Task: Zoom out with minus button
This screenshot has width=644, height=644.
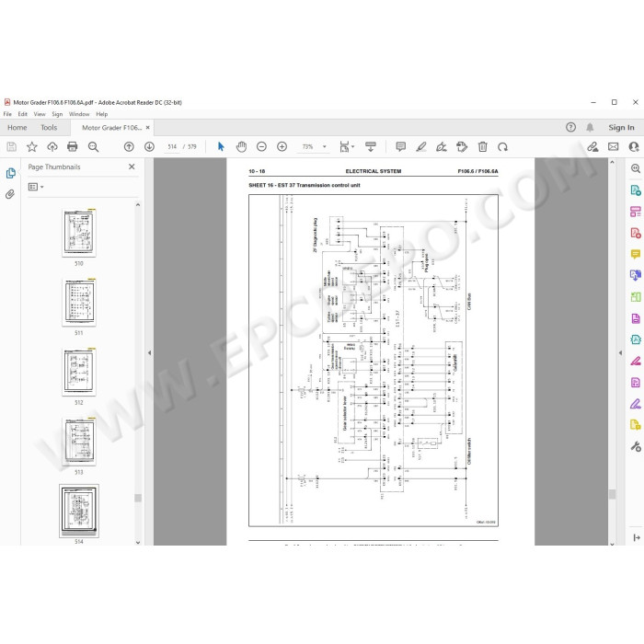Action: pyautogui.click(x=261, y=146)
